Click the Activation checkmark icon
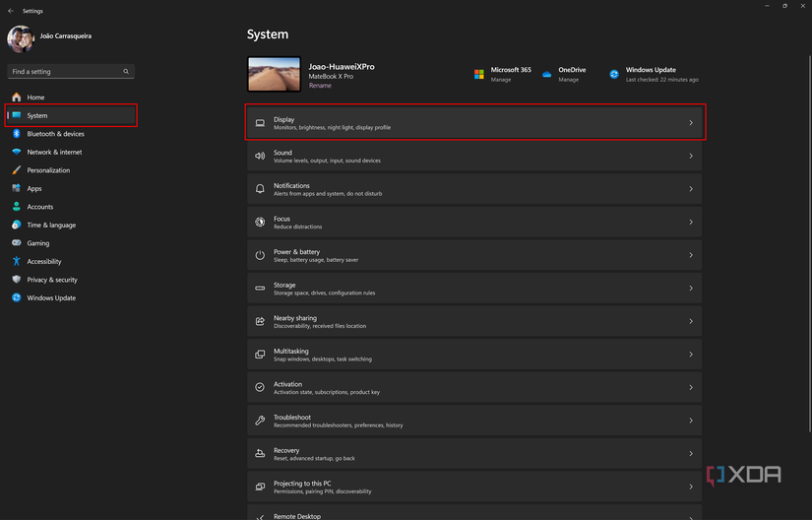This screenshot has height=520, width=812. point(260,387)
